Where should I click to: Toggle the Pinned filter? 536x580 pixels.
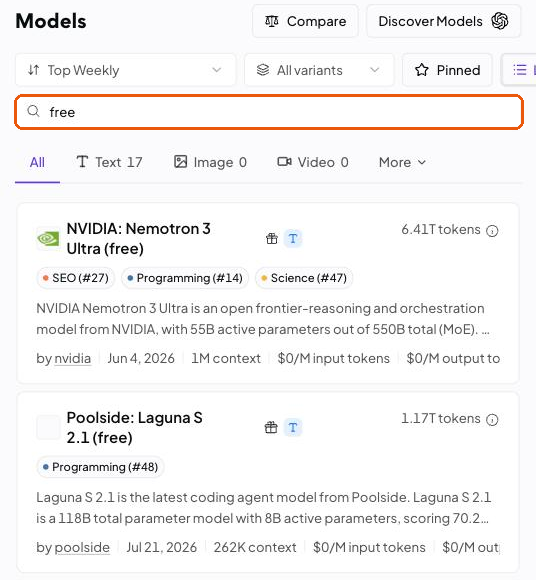click(447, 70)
